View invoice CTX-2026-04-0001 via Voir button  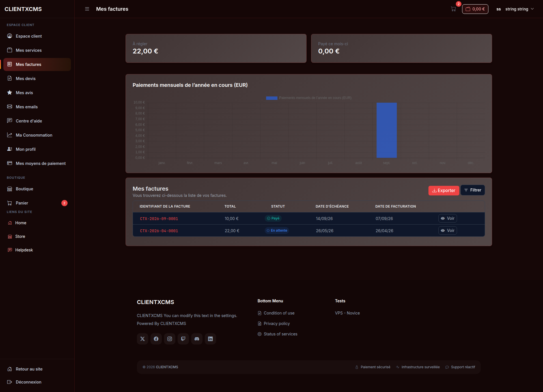(x=448, y=231)
